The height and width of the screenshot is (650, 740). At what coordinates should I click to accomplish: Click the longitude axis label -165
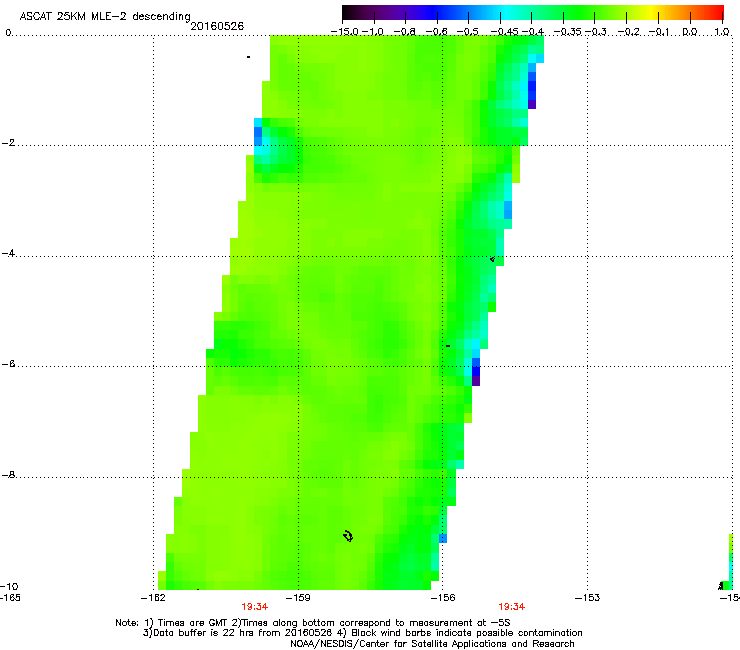(10, 598)
